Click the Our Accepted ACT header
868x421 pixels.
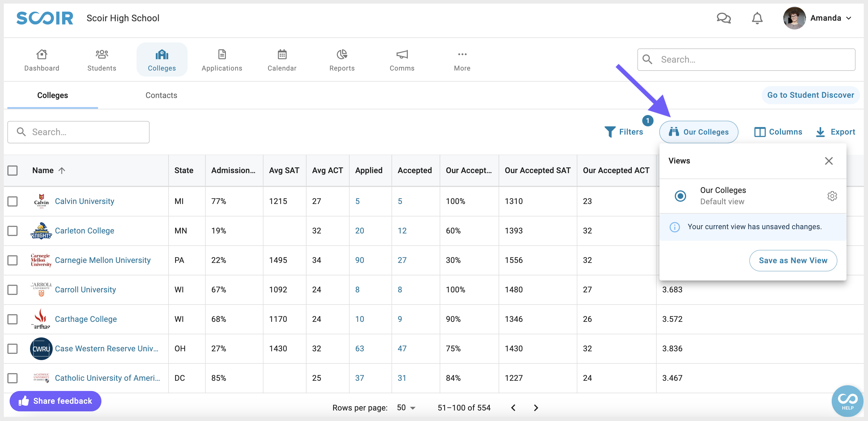pos(616,171)
